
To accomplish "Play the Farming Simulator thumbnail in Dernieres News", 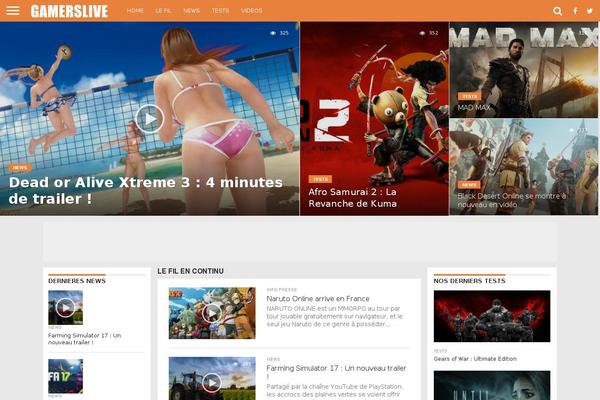I will (65, 307).
